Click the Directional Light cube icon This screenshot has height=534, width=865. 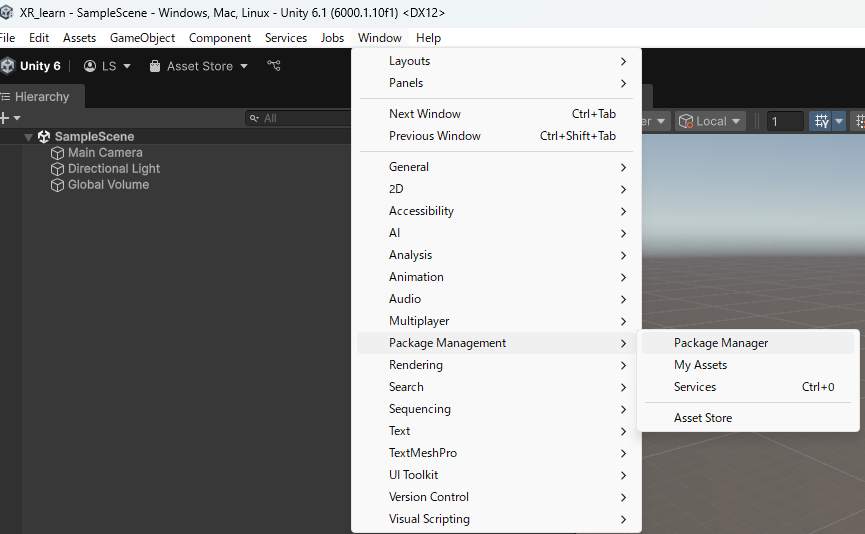[57, 169]
